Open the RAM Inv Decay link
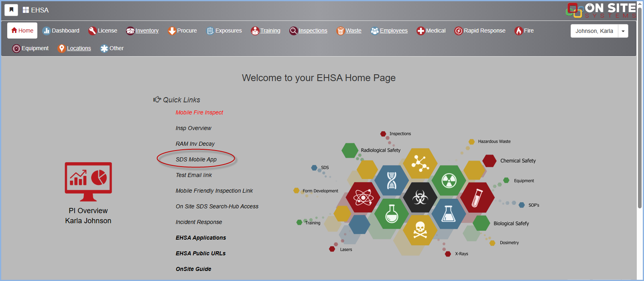644x281 pixels. [x=195, y=144]
